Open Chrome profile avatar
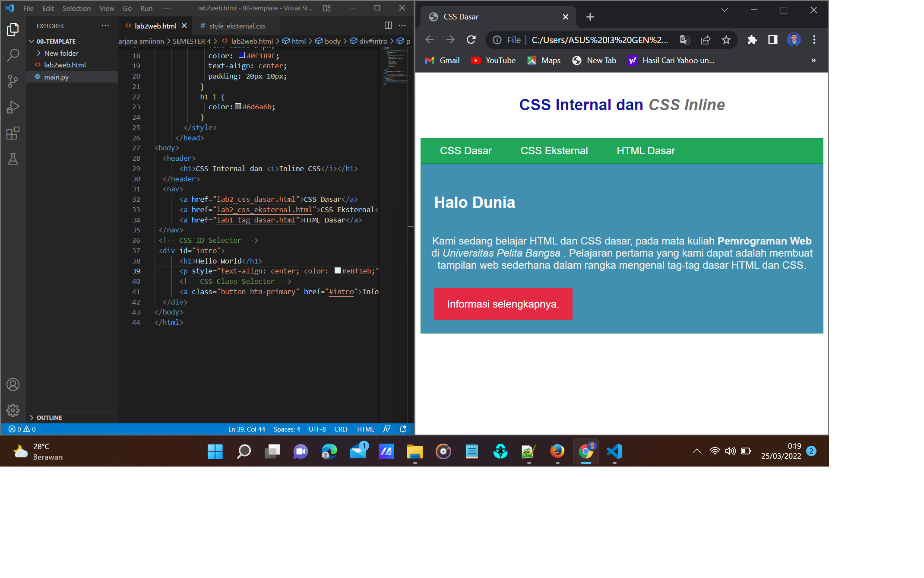924x578 pixels. [x=794, y=40]
